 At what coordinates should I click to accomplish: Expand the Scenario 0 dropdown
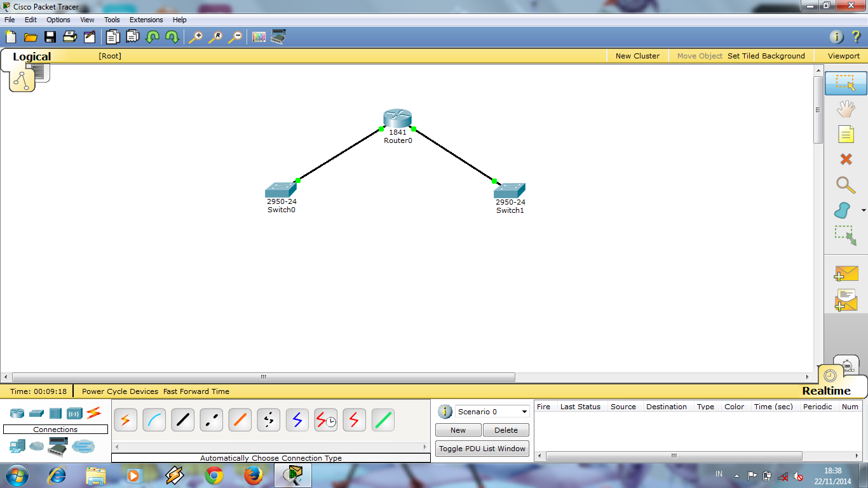524,412
